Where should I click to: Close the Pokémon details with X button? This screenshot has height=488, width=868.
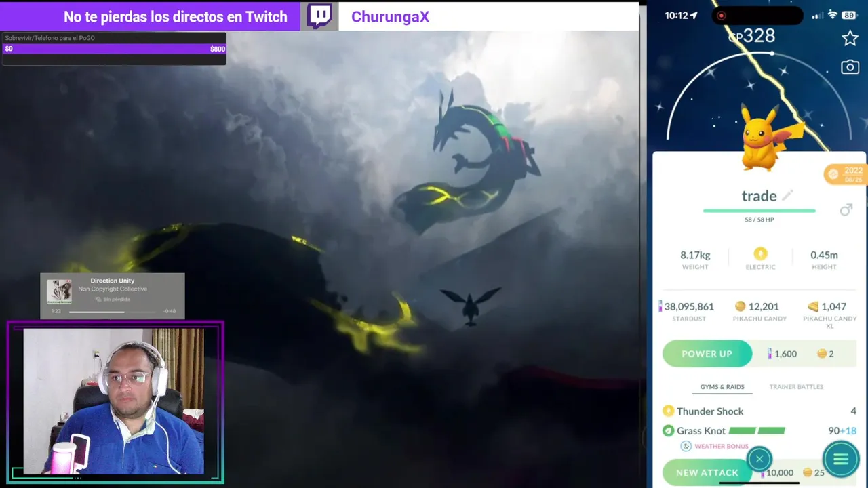(x=759, y=459)
